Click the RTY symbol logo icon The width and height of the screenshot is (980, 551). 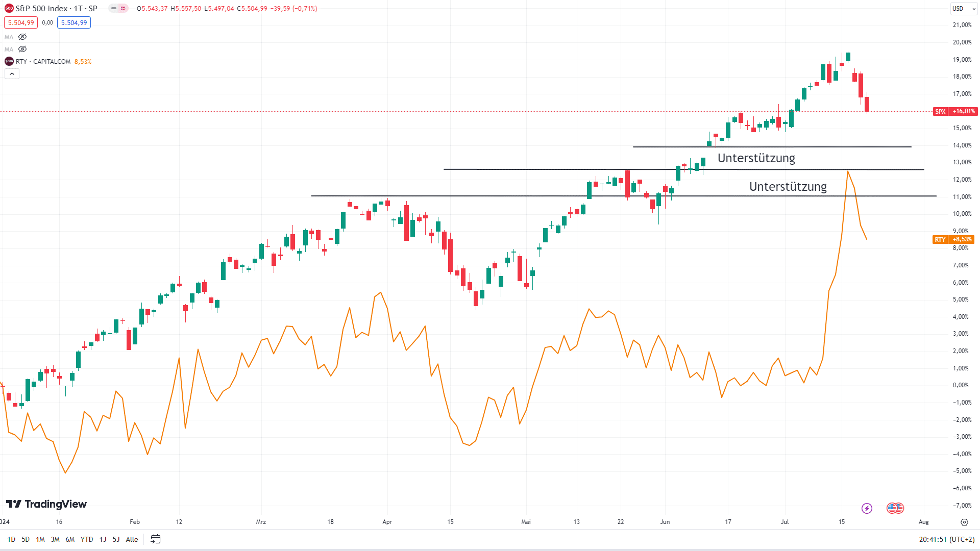pos(9,62)
